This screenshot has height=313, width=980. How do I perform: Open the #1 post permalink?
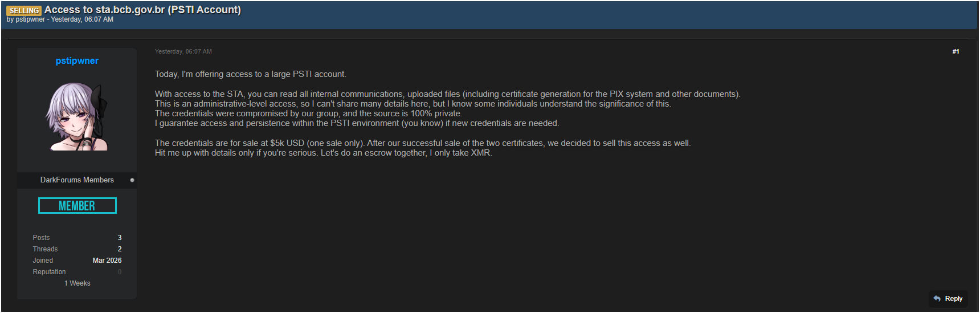955,52
